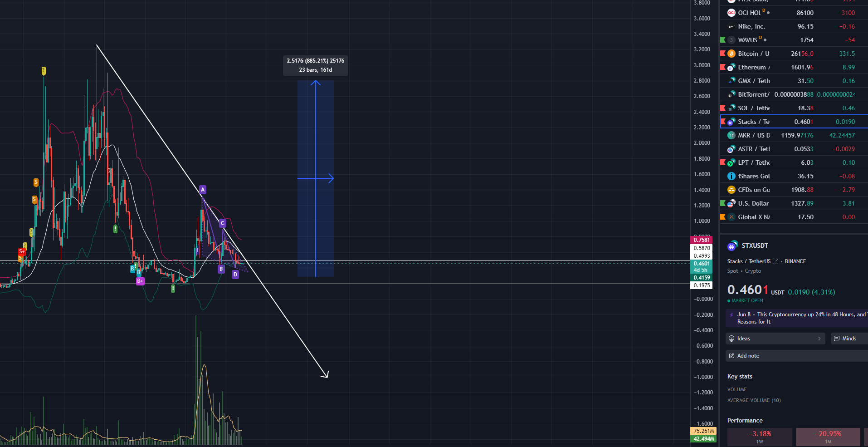
Task: Click the STXUSDT logo in details panel
Action: 731,246
